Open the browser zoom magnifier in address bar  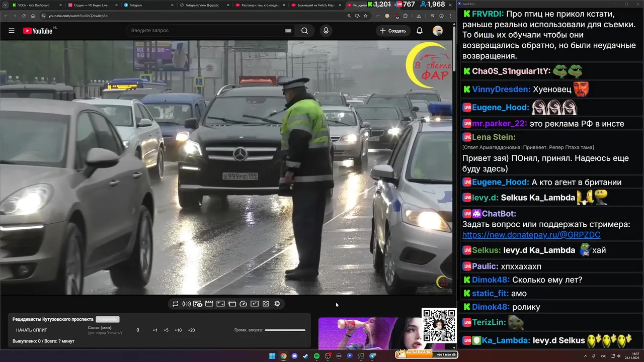[349, 16]
